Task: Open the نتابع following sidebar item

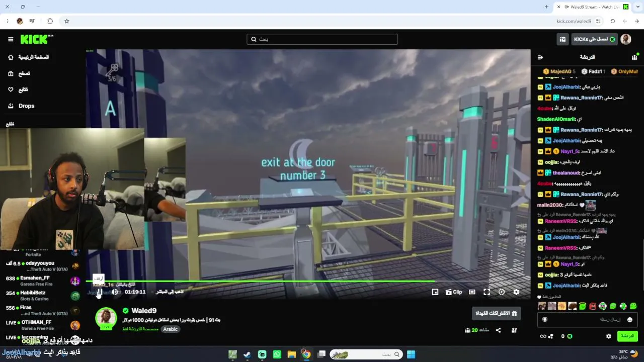Action: point(18,89)
